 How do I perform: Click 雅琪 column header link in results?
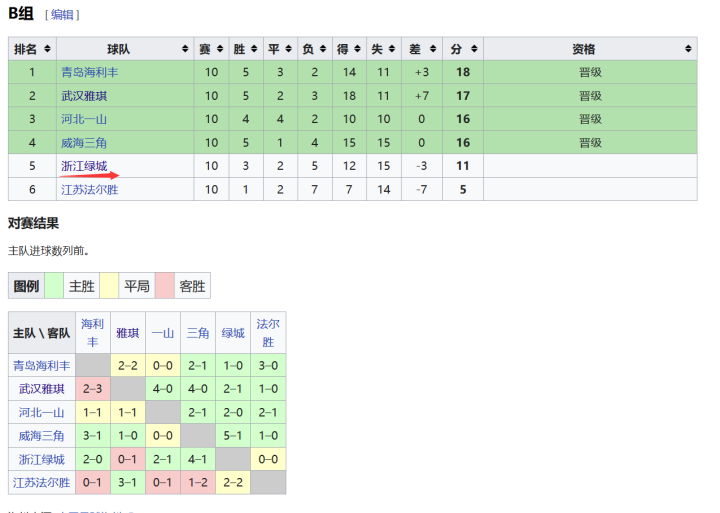click(x=127, y=333)
